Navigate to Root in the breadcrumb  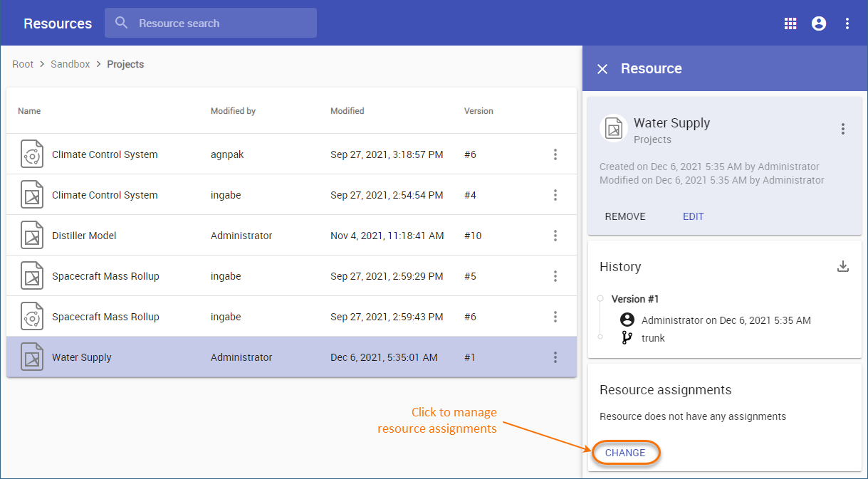coord(23,64)
